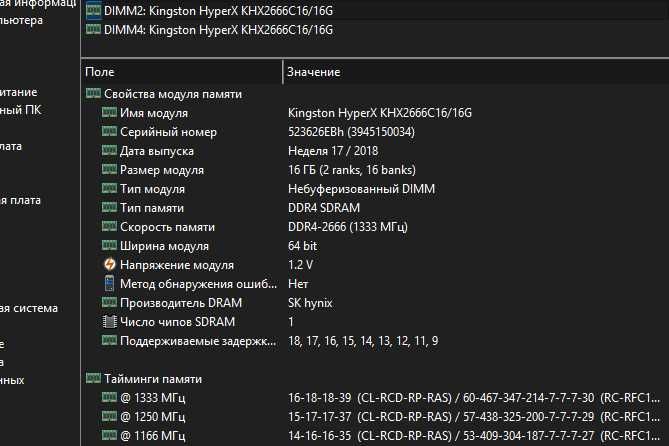Select the 'Свойства модуля памяти' group header
669x446 pixels.
(x=173, y=94)
